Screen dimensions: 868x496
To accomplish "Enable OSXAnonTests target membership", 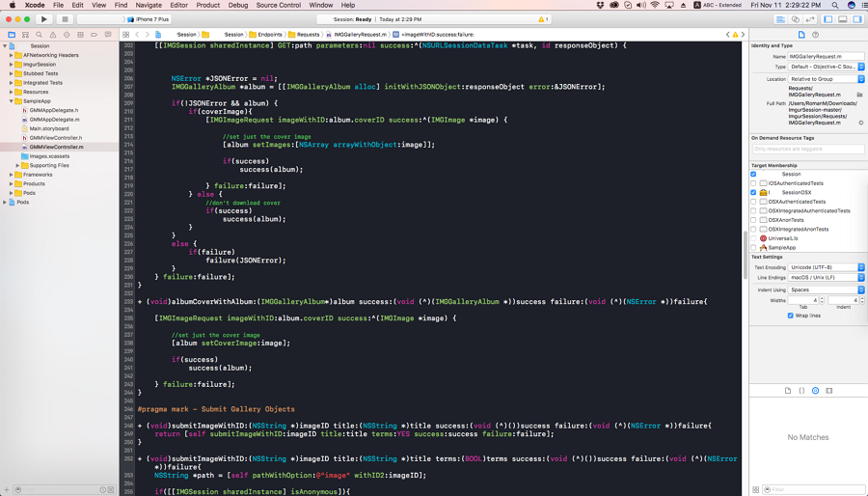I will click(753, 220).
